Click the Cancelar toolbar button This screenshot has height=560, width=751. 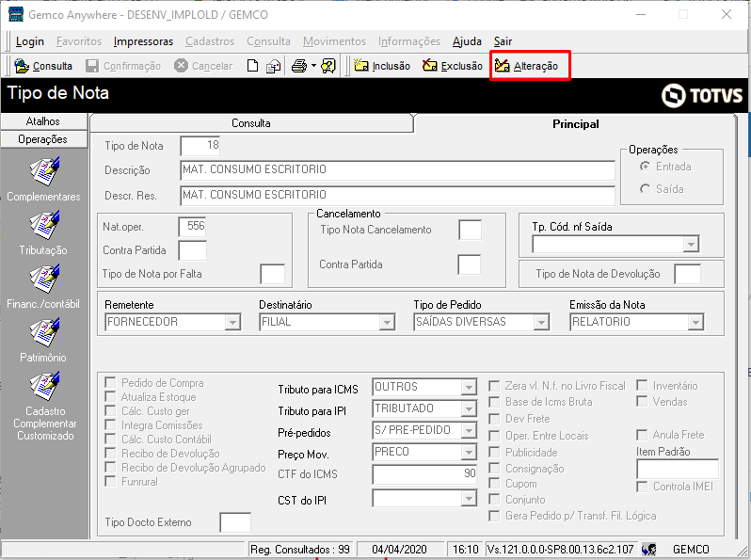pyautogui.click(x=203, y=66)
